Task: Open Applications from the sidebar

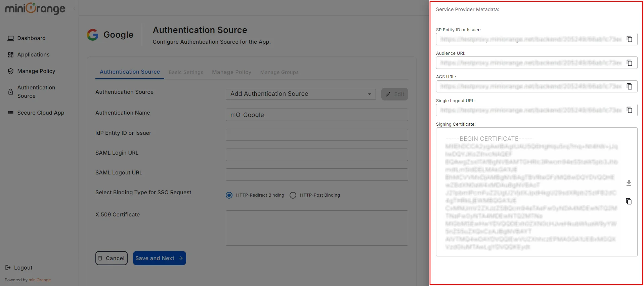Action: (x=33, y=55)
